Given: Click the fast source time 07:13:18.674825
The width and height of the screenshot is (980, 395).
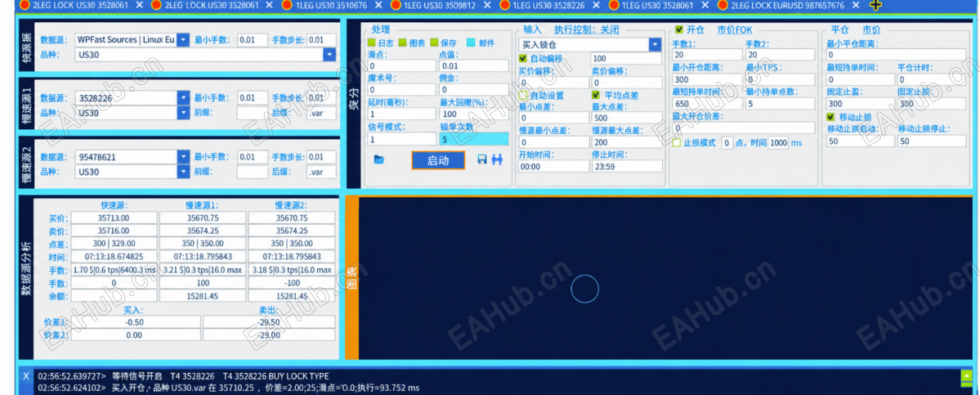Looking at the screenshot, I should [x=114, y=257].
